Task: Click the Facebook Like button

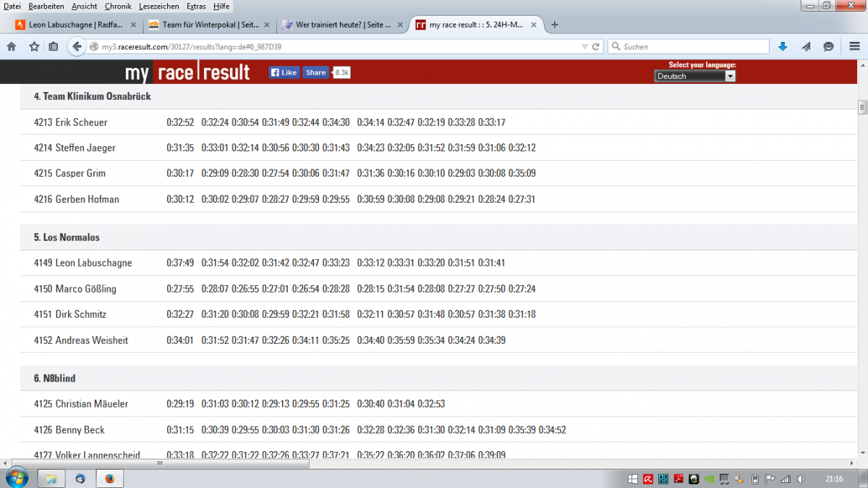Action: click(284, 72)
